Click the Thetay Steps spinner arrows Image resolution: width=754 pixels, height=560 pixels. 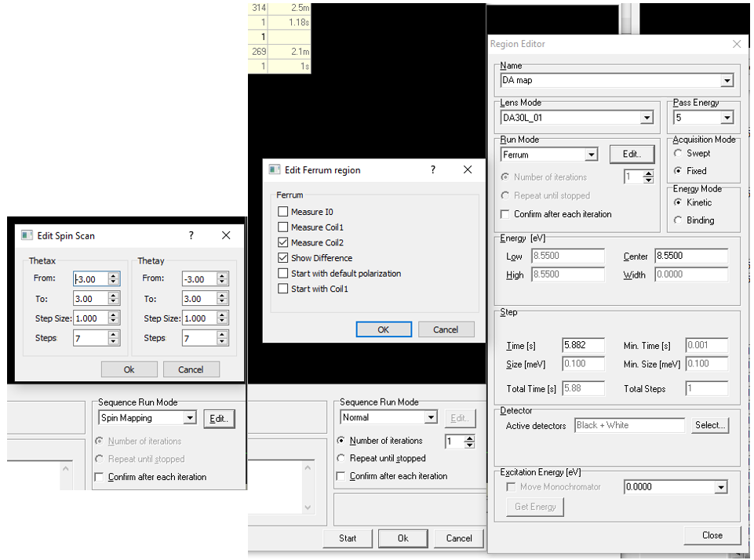pos(223,338)
